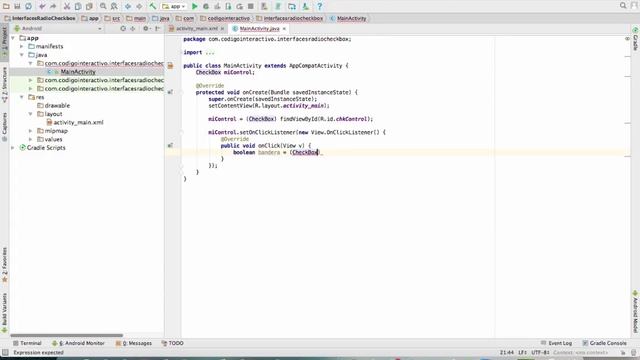Collapse the java folder

(x=22, y=55)
